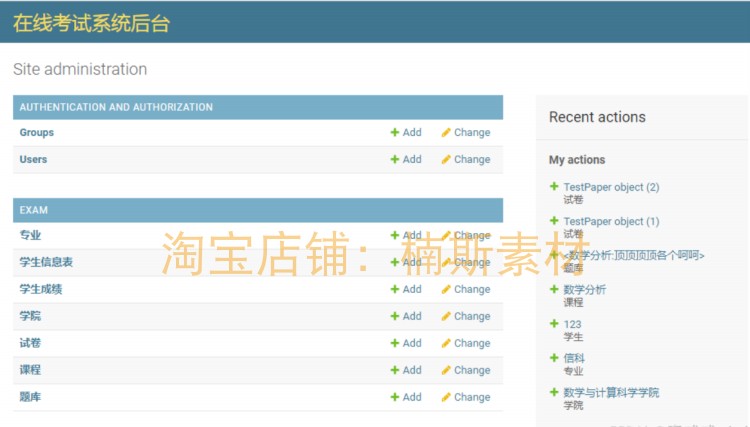Open the <数学分析:顶顶顶顶各个呵呵> recent action

(x=634, y=255)
